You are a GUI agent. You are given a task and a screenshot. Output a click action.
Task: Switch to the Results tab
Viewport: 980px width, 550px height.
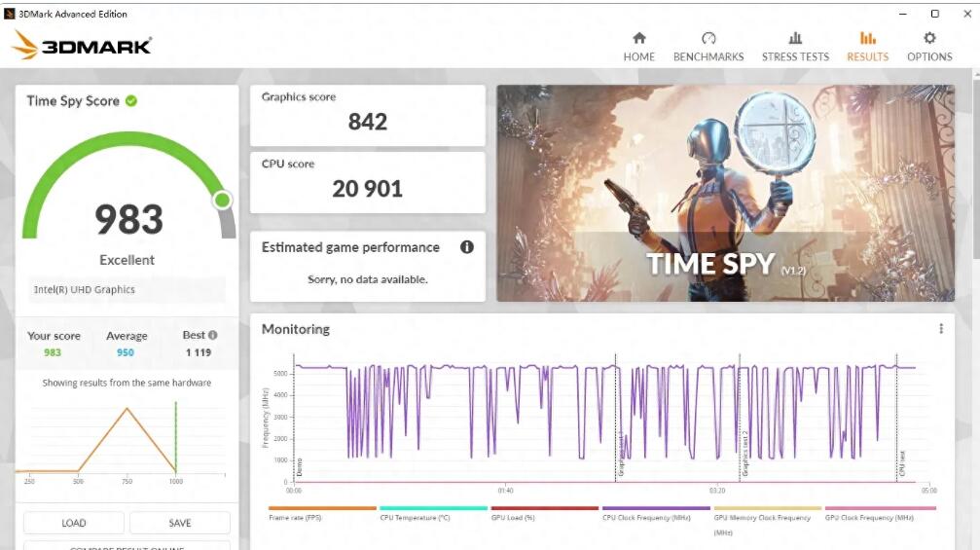point(867,46)
